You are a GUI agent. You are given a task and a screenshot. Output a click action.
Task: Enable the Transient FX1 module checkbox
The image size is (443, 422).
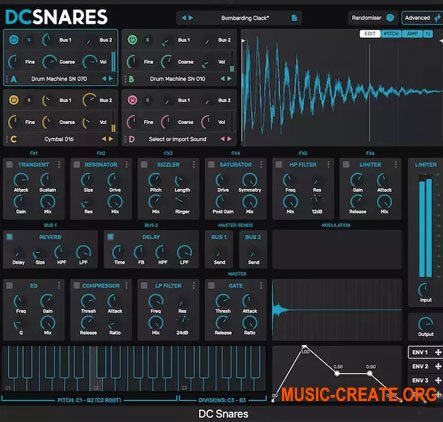(x=9, y=164)
